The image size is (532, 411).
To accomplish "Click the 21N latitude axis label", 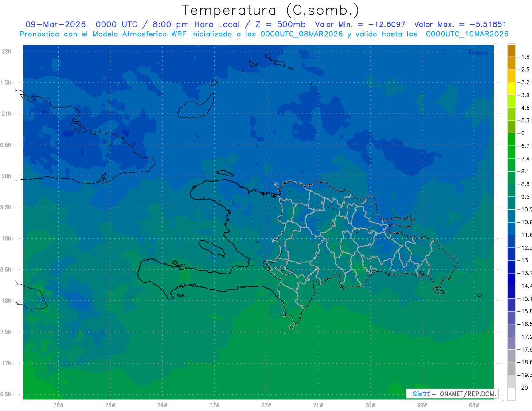I will 7,114.
